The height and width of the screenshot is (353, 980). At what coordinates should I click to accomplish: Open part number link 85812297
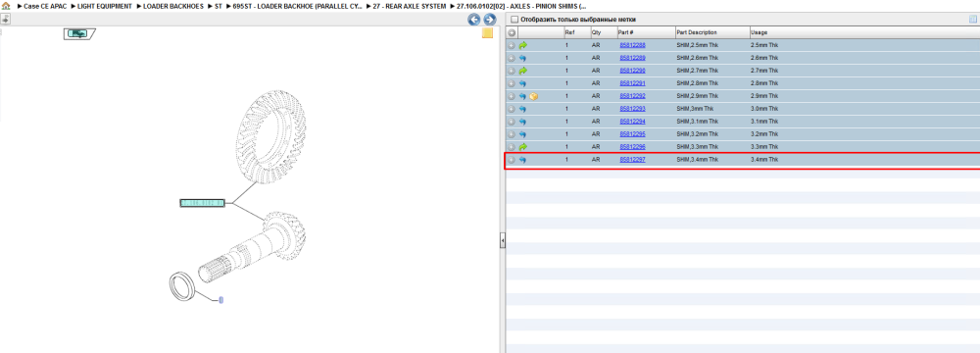[632, 160]
